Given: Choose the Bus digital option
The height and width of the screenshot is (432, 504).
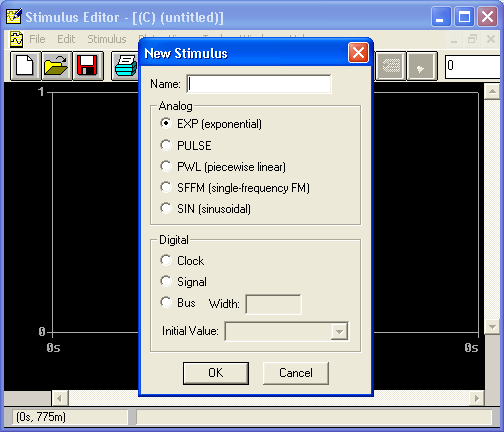Looking at the screenshot, I should tap(166, 302).
